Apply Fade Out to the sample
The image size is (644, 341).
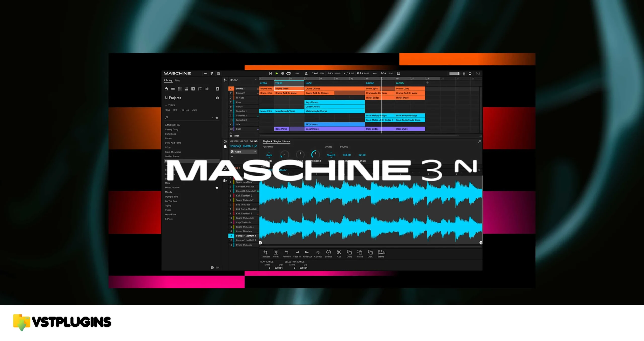click(x=307, y=252)
